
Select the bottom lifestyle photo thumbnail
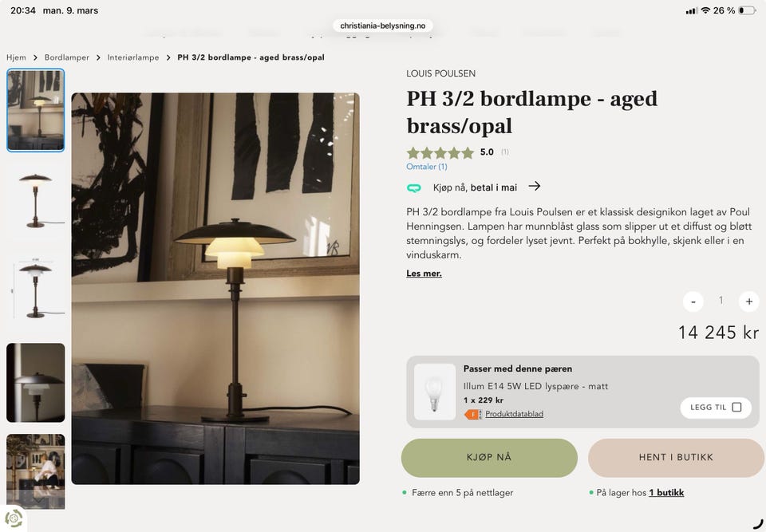click(35, 470)
